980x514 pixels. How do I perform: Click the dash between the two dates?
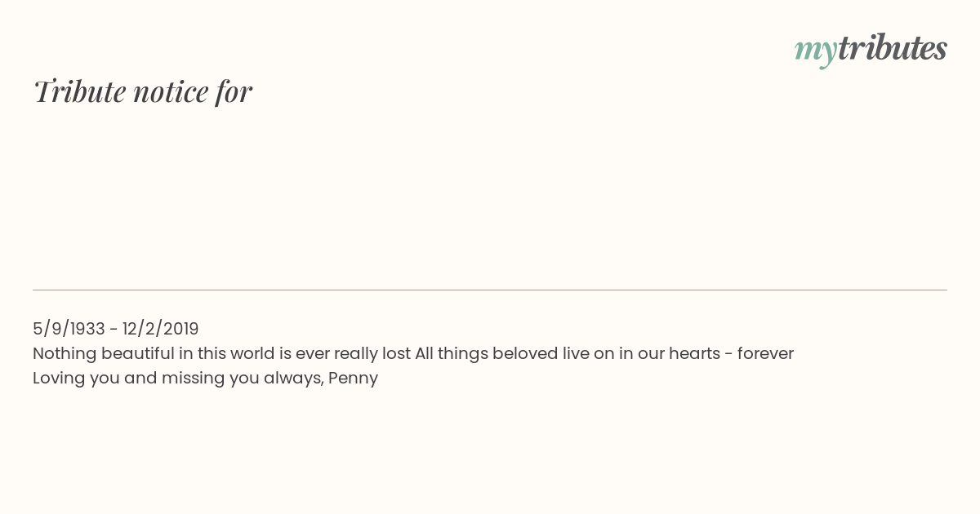114,329
